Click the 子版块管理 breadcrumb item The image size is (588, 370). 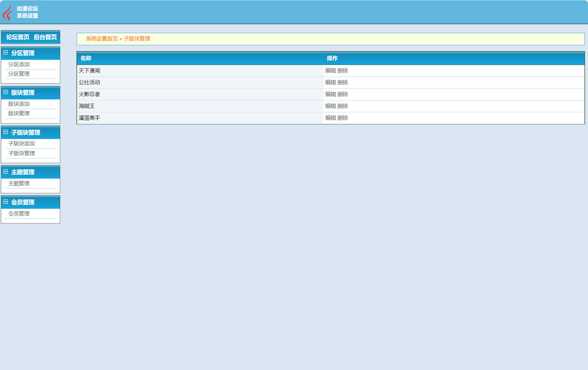[137, 39]
